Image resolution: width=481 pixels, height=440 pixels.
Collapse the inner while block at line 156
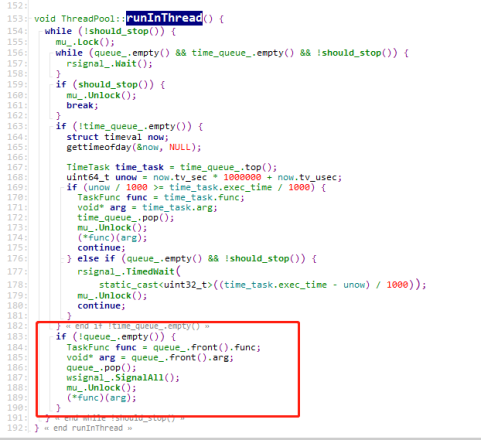(x=51, y=53)
